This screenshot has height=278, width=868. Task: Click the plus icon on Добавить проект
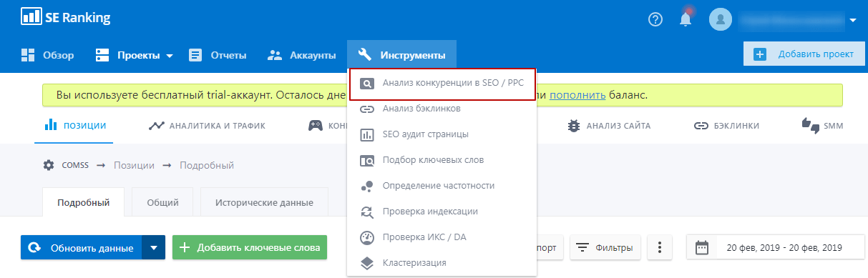click(760, 54)
